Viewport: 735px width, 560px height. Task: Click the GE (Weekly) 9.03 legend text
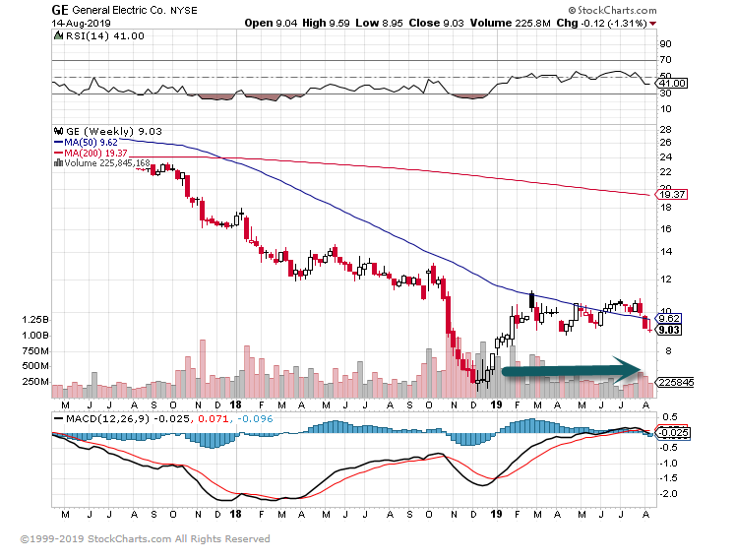pyautogui.click(x=114, y=131)
